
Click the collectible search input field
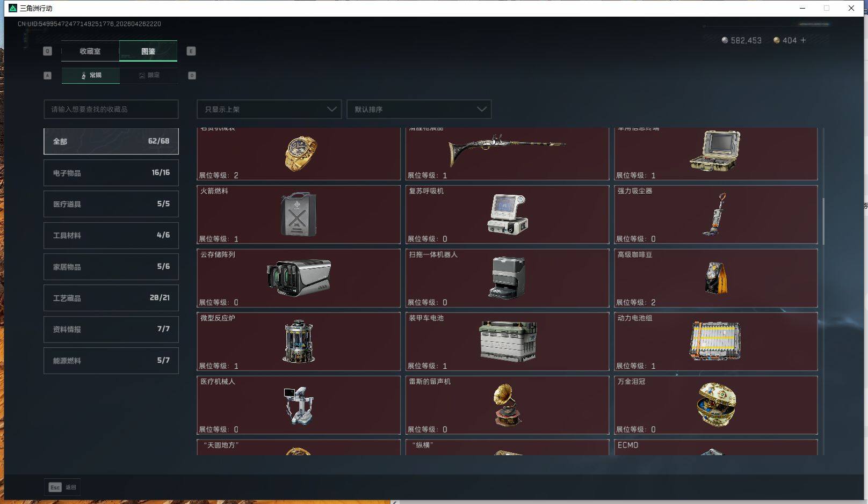[x=111, y=109]
